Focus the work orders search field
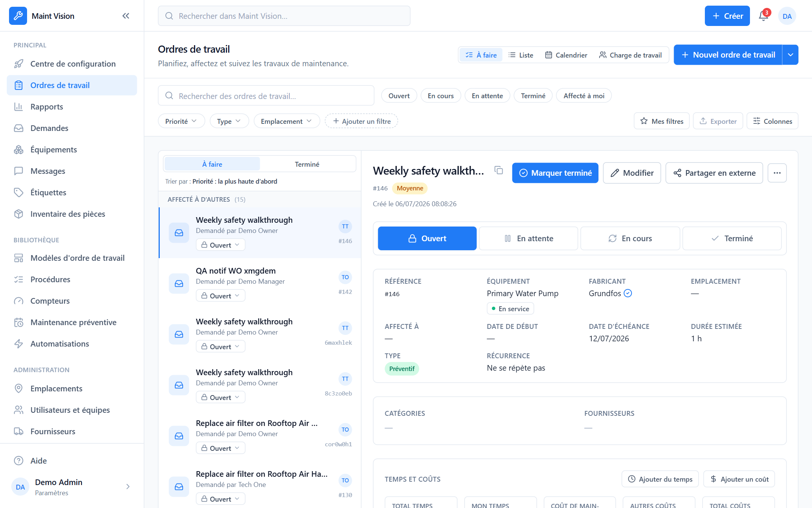The width and height of the screenshot is (812, 508). click(266, 96)
